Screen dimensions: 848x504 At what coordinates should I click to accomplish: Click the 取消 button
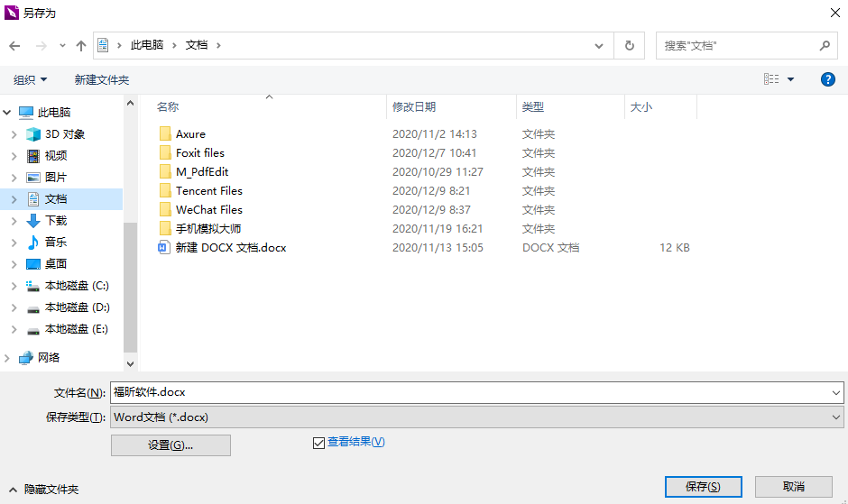tap(793, 487)
